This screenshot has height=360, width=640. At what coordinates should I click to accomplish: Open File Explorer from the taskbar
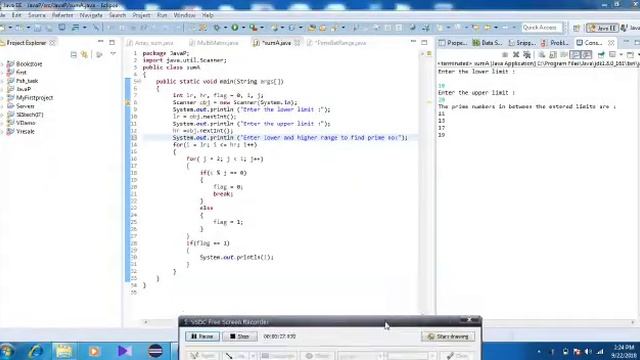[64, 351]
